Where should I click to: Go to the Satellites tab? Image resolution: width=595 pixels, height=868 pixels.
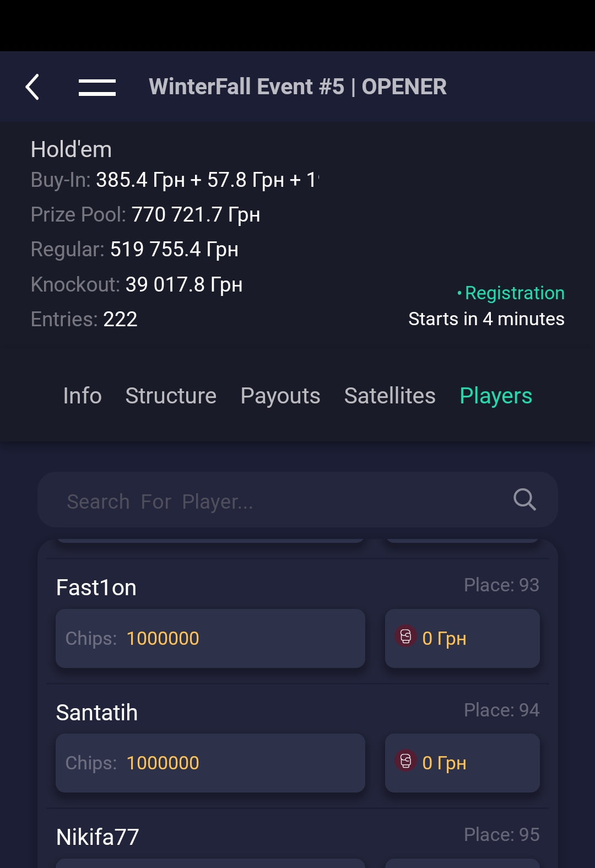click(390, 396)
